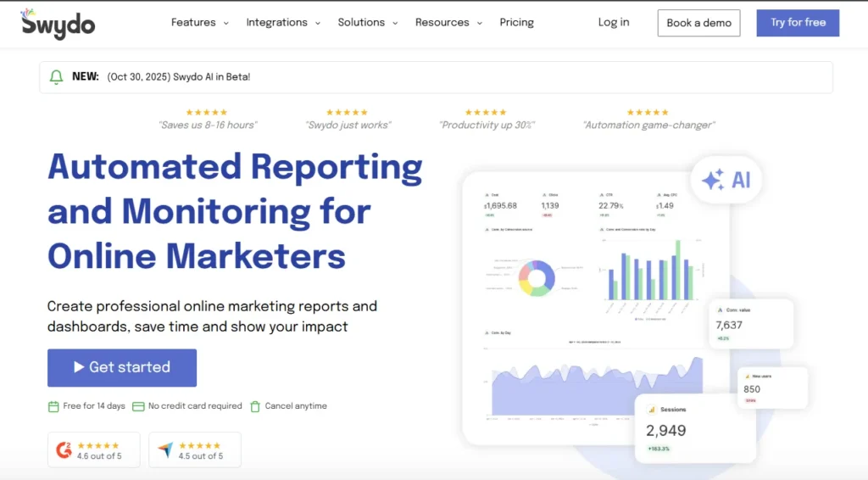Click the bar chart in the dashboard preview
868x480 pixels.
[x=651, y=271]
